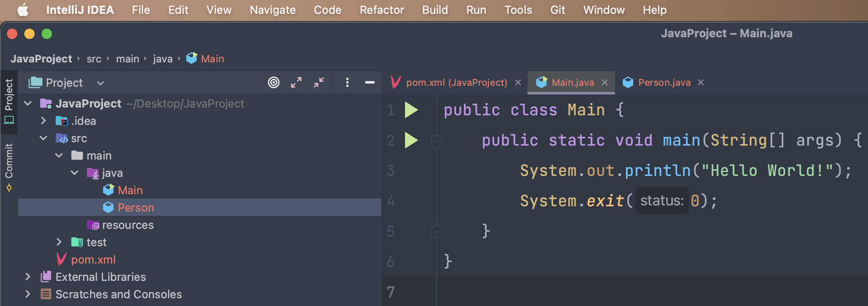Collapse the main folder
Image resolution: width=868 pixels, height=306 pixels.
tap(59, 156)
